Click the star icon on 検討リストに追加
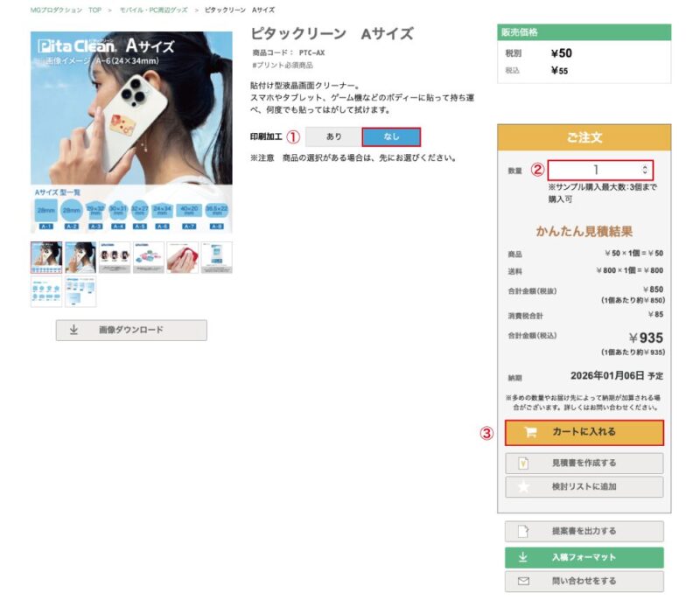700x607 pixels. (x=523, y=486)
